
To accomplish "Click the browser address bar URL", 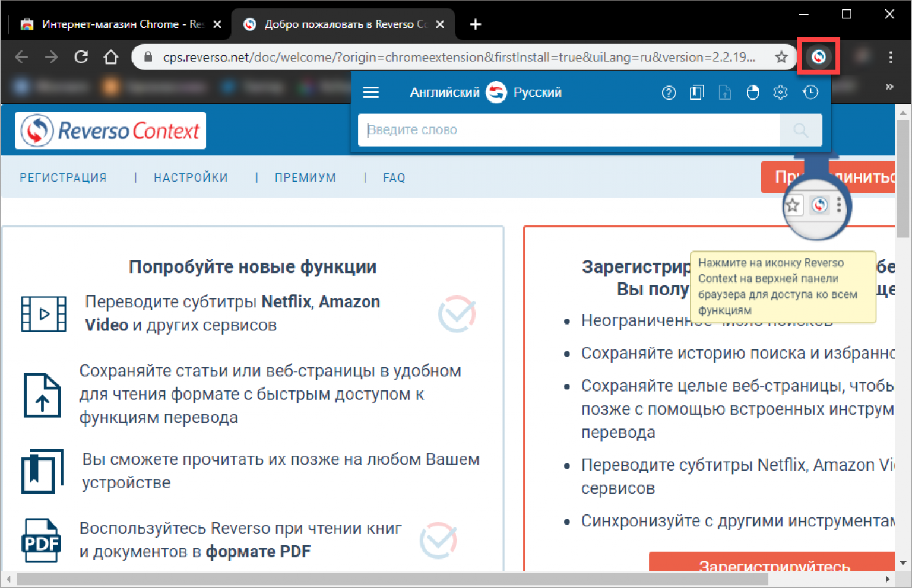I will tap(459, 57).
